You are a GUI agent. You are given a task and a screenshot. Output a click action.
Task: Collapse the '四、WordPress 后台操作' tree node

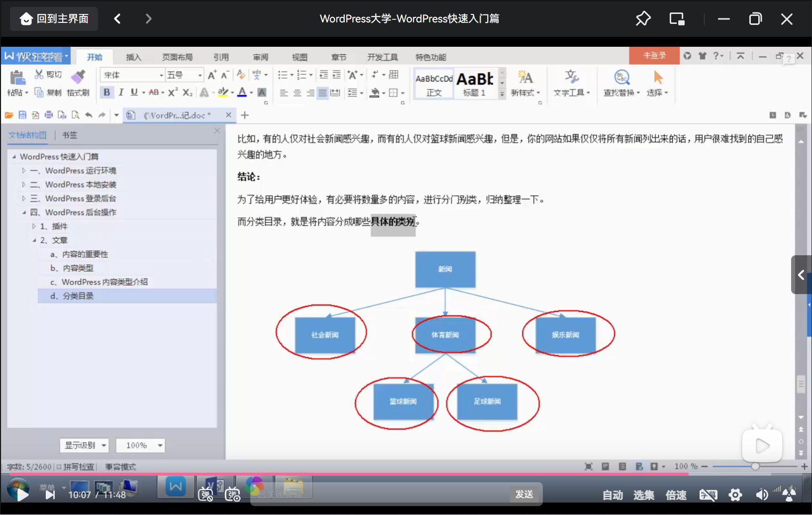coord(23,212)
